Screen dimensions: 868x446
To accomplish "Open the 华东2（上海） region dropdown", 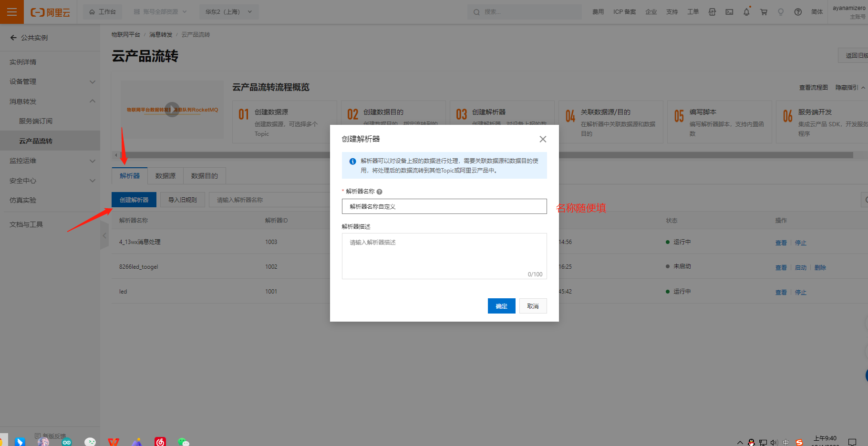I will point(228,12).
